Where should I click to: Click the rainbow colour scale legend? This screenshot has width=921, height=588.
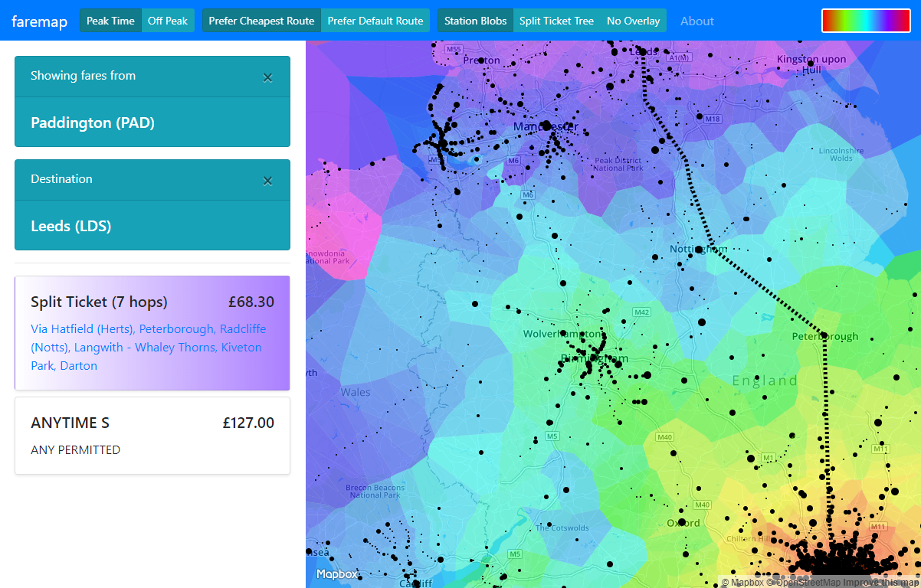tap(866, 21)
